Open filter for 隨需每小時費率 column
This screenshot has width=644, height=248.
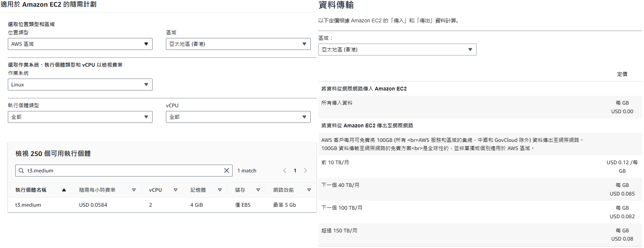tap(134, 190)
